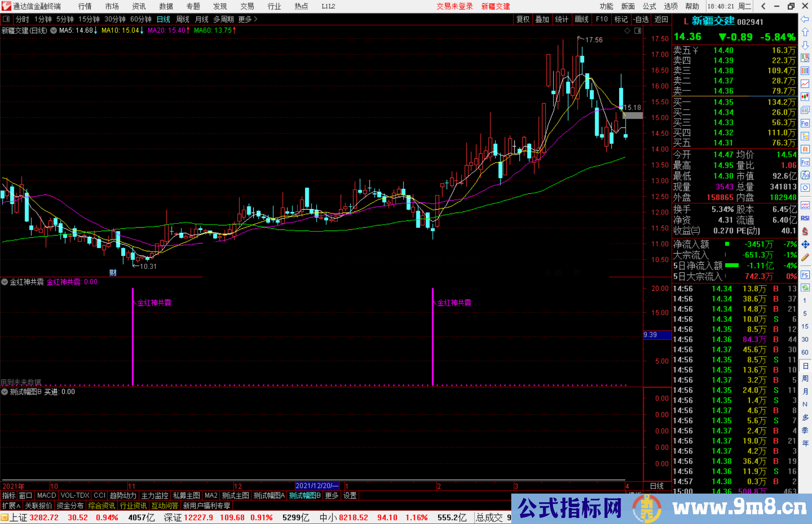Click the 交易未登录 login link
This screenshot has width=812, height=524.
tap(455, 6)
